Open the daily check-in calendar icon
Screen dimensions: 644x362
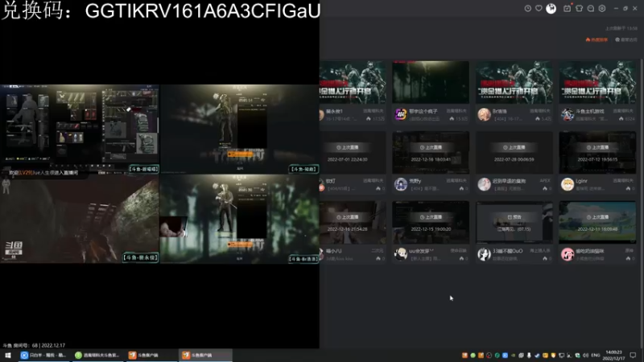coord(568,9)
